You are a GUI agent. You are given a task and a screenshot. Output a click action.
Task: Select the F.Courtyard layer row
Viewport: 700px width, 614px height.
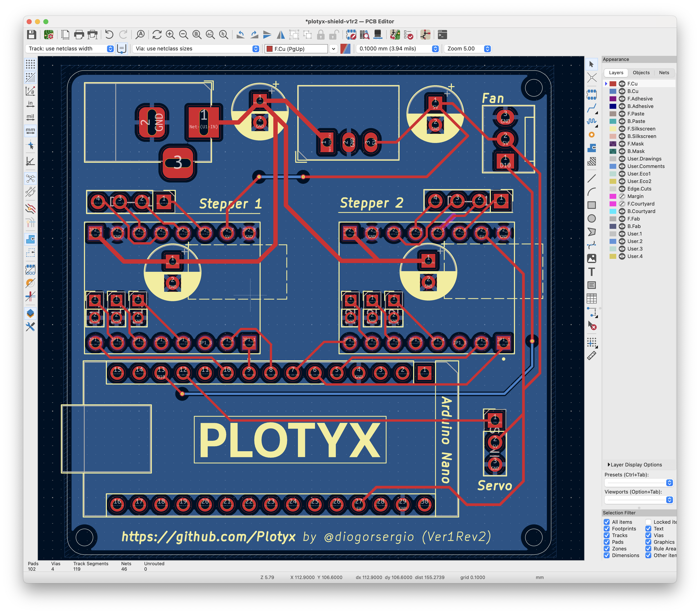coord(639,204)
